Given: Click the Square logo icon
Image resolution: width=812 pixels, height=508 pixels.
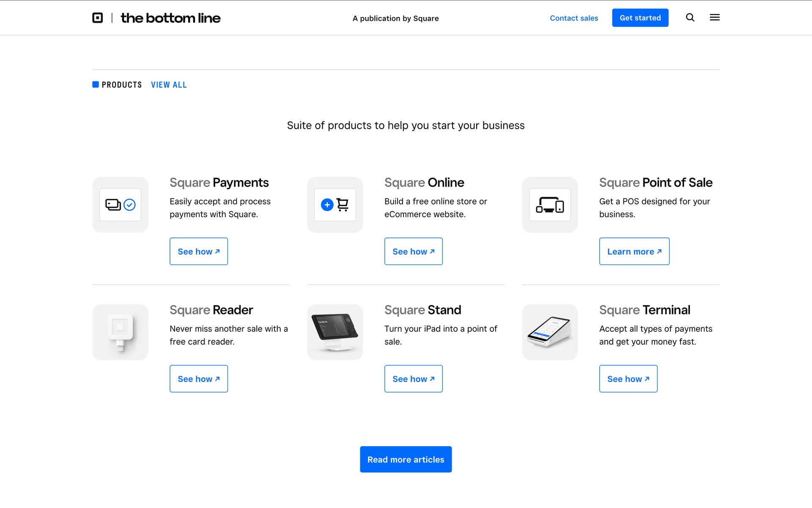Looking at the screenshot, I should pyautogui.click(x=98, y=18).
